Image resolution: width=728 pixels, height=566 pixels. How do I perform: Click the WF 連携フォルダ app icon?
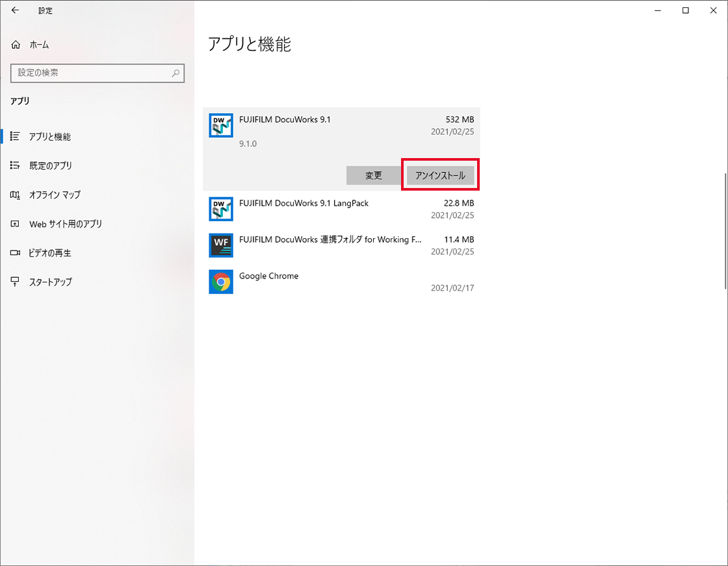[x=221, y=245]
